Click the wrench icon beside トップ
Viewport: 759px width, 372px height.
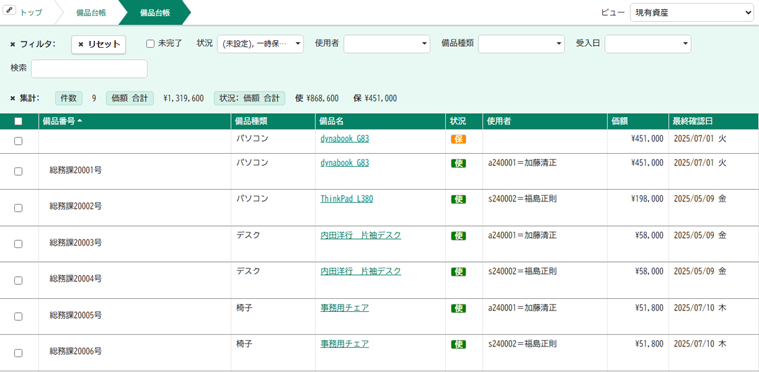tap(9, 11)
